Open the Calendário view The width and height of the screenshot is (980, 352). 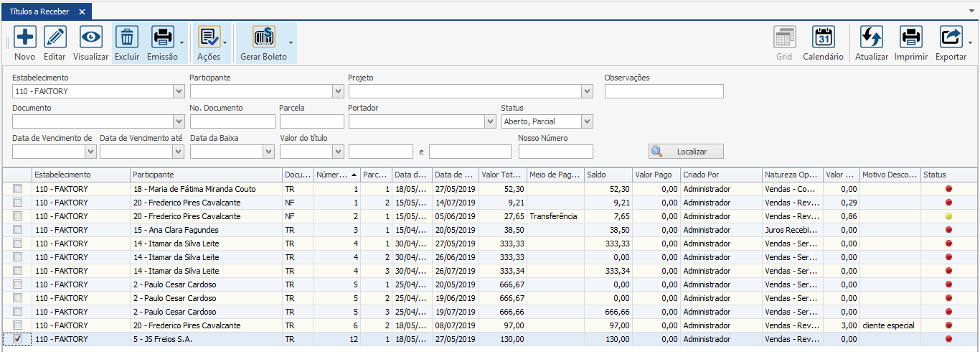click(x=823, y=37)
